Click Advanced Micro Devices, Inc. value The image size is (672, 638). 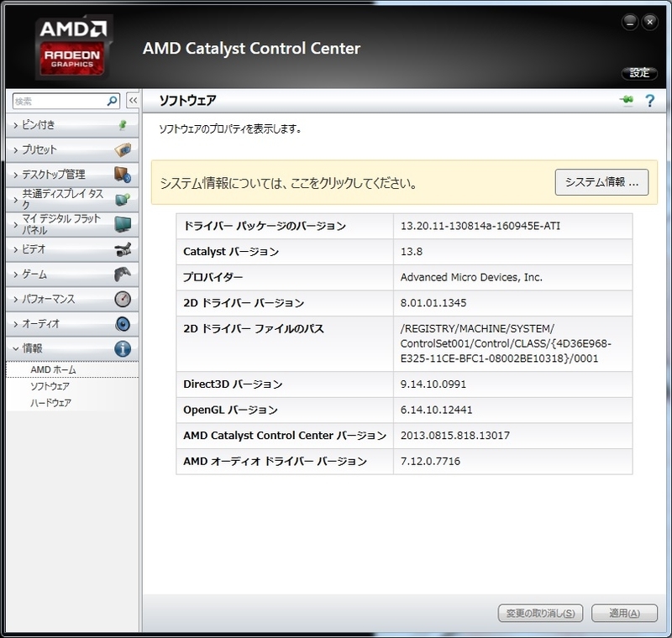pos(471,277)
